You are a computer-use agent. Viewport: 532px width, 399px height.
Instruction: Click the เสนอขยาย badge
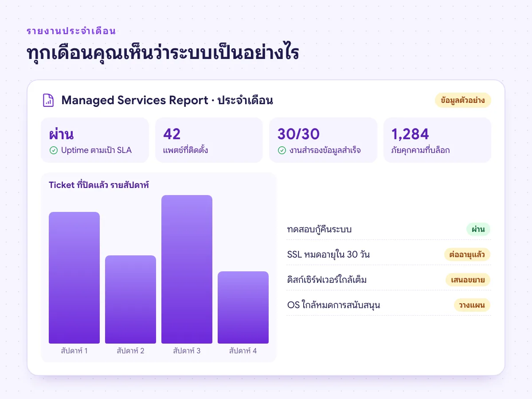[x=468, y=280]
